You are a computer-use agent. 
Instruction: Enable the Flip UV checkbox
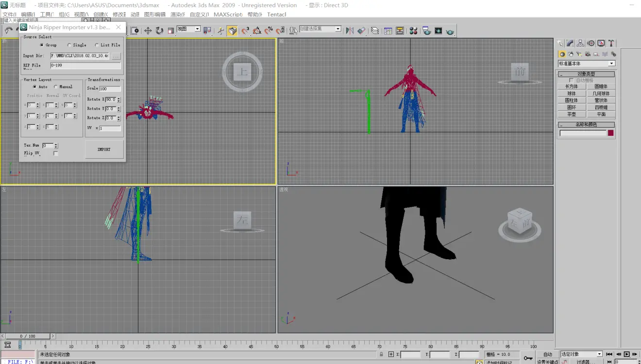click(55, 153)
